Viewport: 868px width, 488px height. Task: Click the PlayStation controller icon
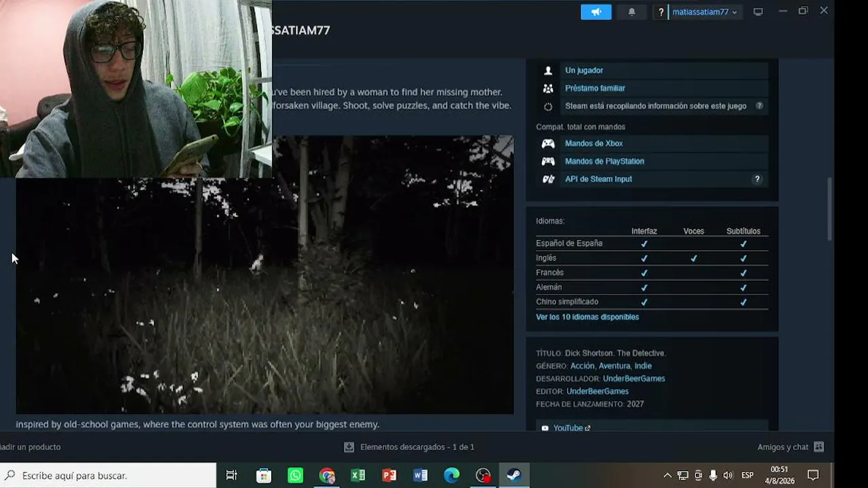click(x=548, y=161)
